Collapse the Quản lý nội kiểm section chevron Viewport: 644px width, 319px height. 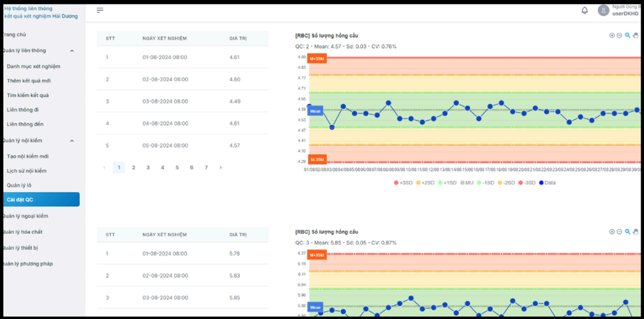tap(72, 141)
